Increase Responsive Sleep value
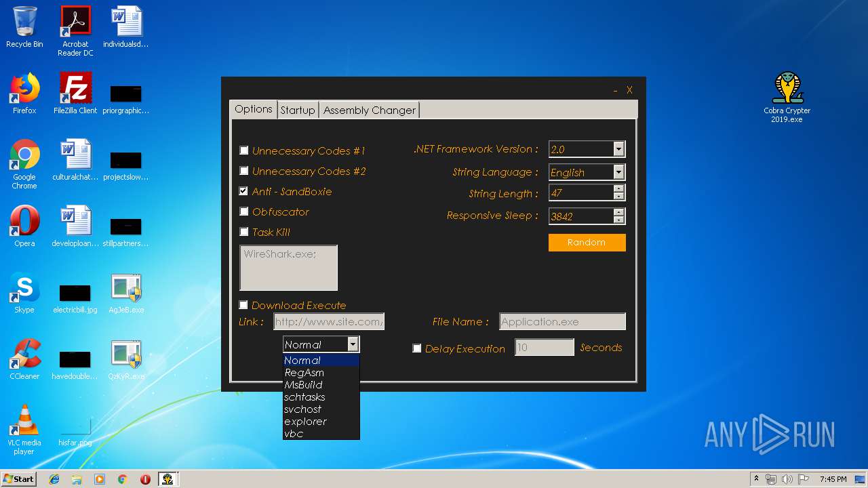This screenshot has width=868, height=488. point(618,213)
